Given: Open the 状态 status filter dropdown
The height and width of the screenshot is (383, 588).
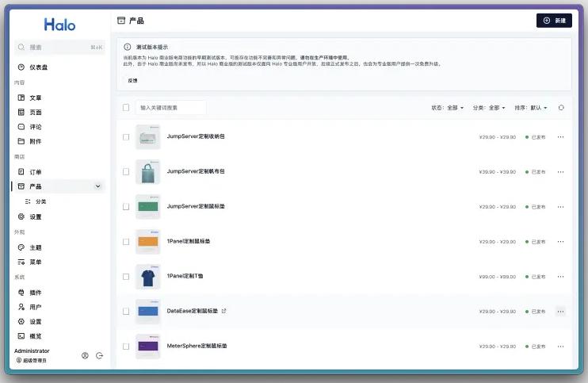Looking at the screenshot, I should pos(448,108).
